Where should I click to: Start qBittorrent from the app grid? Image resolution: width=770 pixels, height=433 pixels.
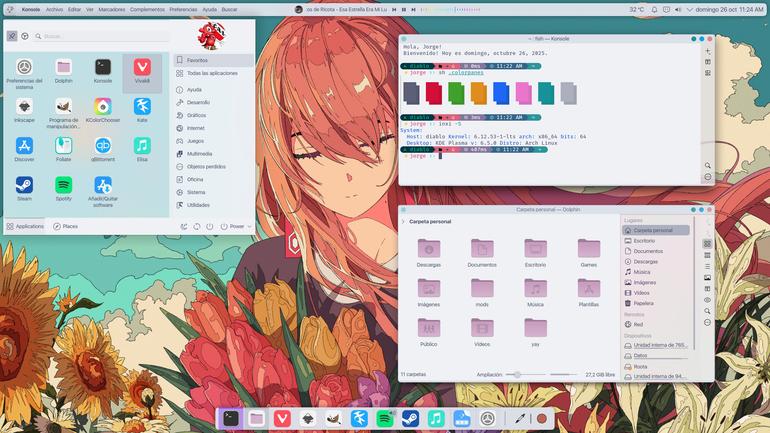tap(103, 149)
